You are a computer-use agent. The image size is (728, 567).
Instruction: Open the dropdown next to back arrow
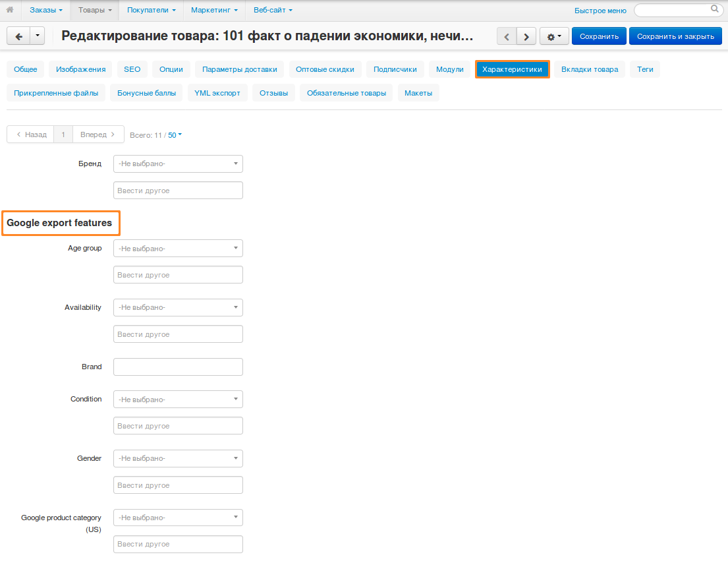pyautogui.click(x=38, y=36)
